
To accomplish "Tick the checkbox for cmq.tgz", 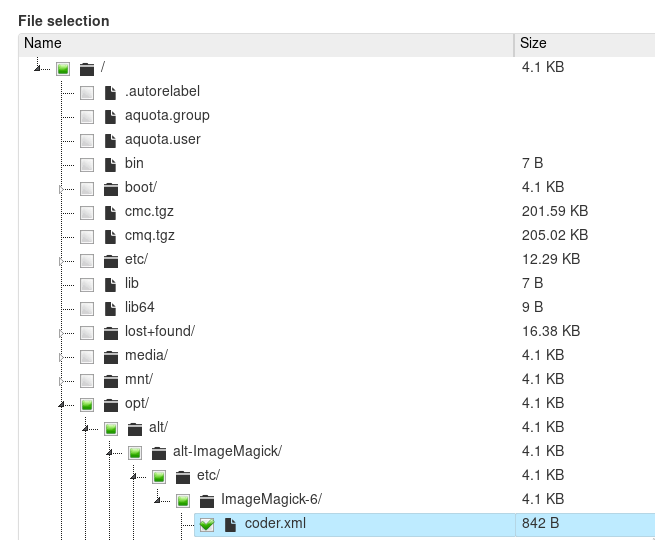I will tap(87, 237).
